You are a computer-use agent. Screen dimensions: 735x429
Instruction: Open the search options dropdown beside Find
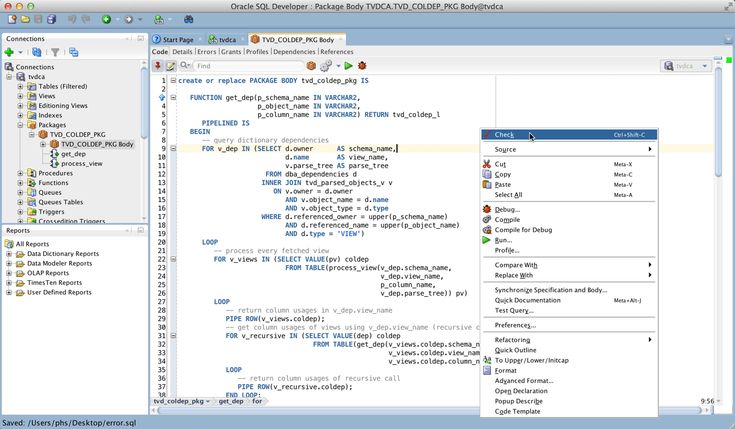tap(186, 66)
